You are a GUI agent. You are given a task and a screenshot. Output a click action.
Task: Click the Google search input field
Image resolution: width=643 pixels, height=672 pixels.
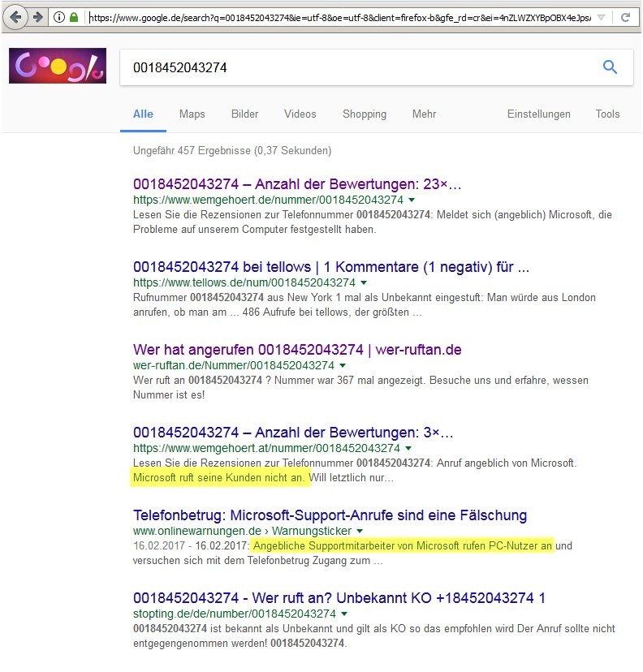point(357,68)
